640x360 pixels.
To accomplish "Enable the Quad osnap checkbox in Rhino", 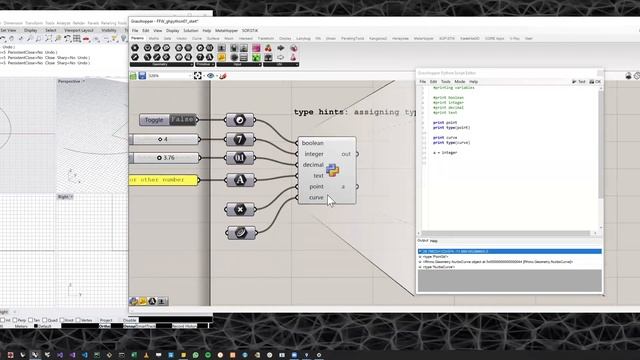I will tap(44, 320).
